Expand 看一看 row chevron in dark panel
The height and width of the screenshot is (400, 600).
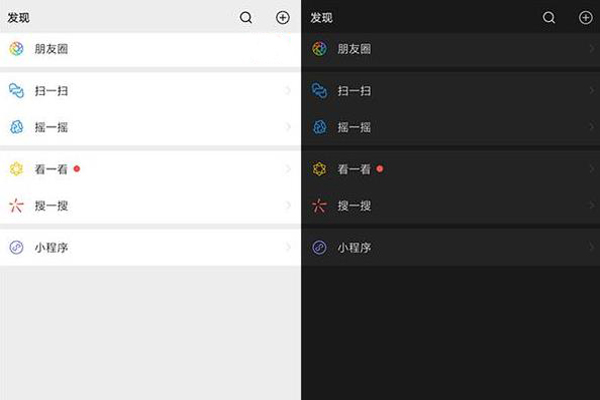[591, 169]
